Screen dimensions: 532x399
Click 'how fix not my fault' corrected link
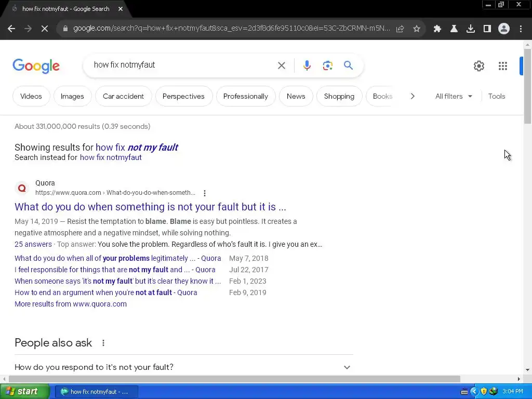coord(137,147)
